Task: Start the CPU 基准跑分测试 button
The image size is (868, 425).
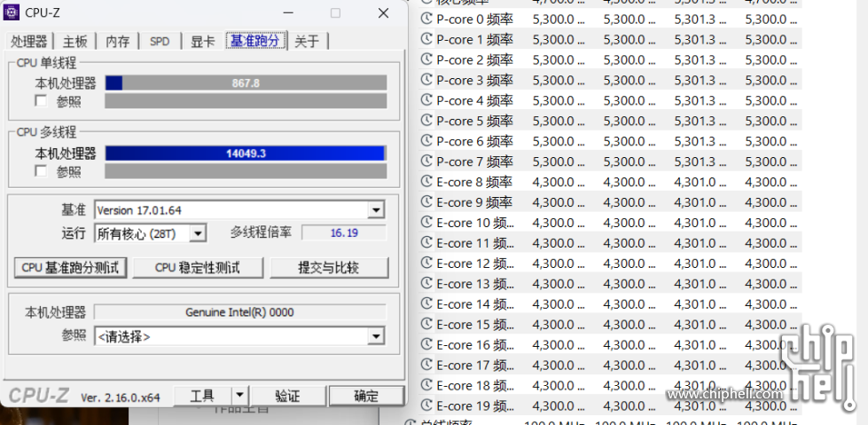Action: (70, 268)
